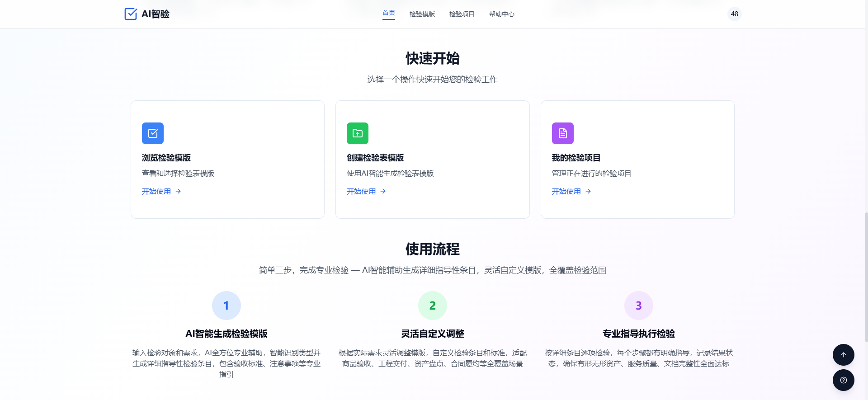Click the step 3 purple circle badge
The height and width of the screenshot is (400, 868).
tap(638, 306)
